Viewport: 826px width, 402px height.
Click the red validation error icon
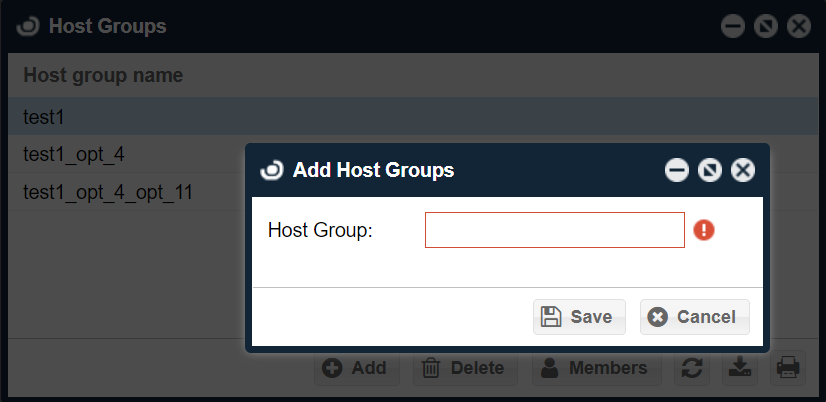point(704,230)
